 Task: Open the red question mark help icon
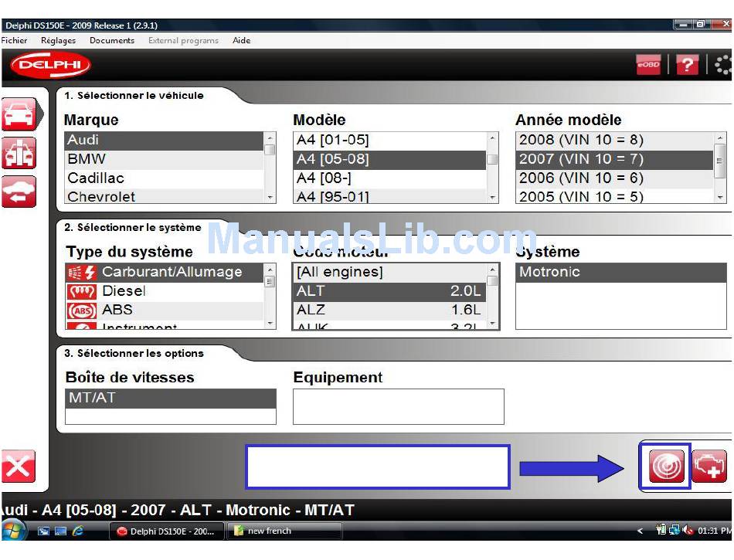pos(687,65)
